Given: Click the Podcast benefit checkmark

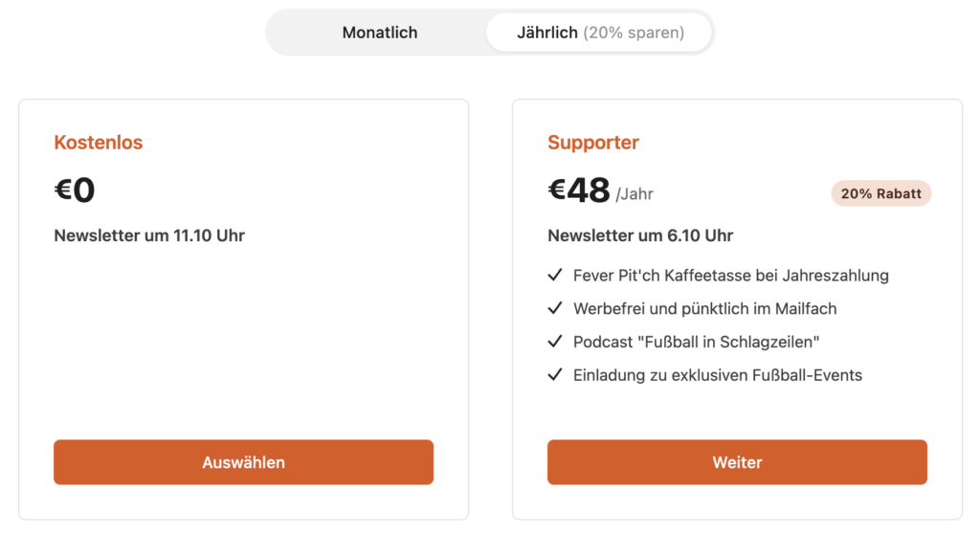Looking at the screenshot, I should [x=554, y=342].
